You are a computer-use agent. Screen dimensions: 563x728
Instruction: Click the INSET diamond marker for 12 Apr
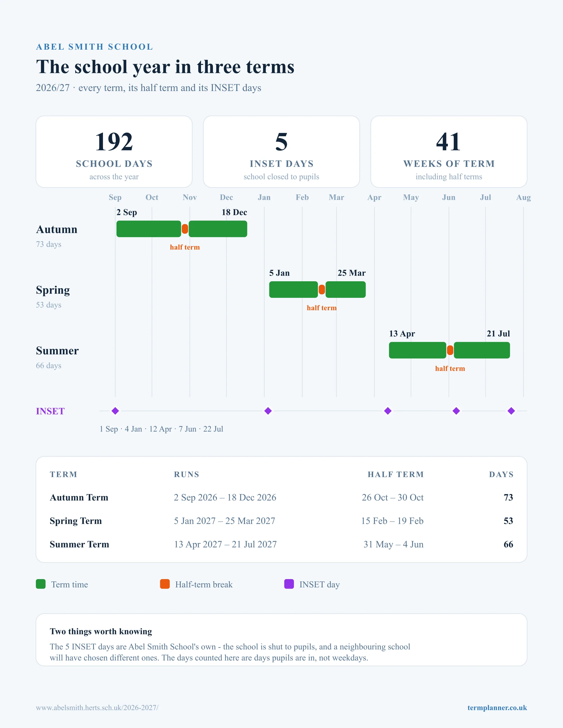pyautogui.click(x=388, y=411)
